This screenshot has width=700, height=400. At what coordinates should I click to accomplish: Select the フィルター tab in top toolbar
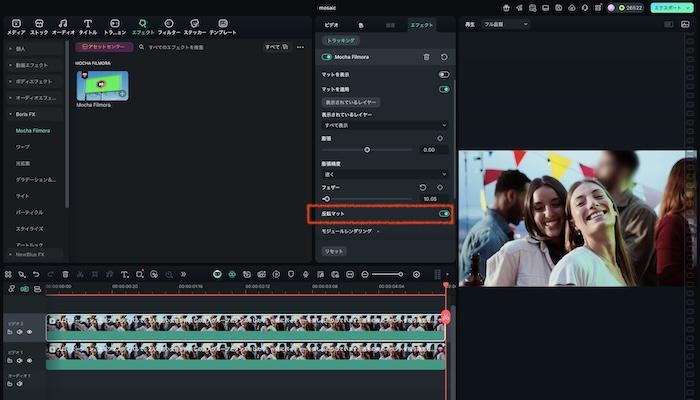click(x=168, y=25)
